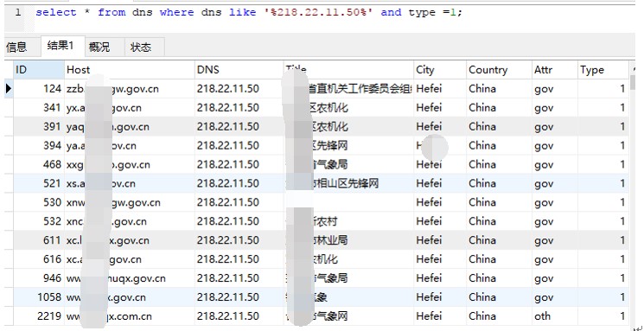Click the Country cell China in row 611
Viewport: 644px width, 331px height.
pos(499,240)
